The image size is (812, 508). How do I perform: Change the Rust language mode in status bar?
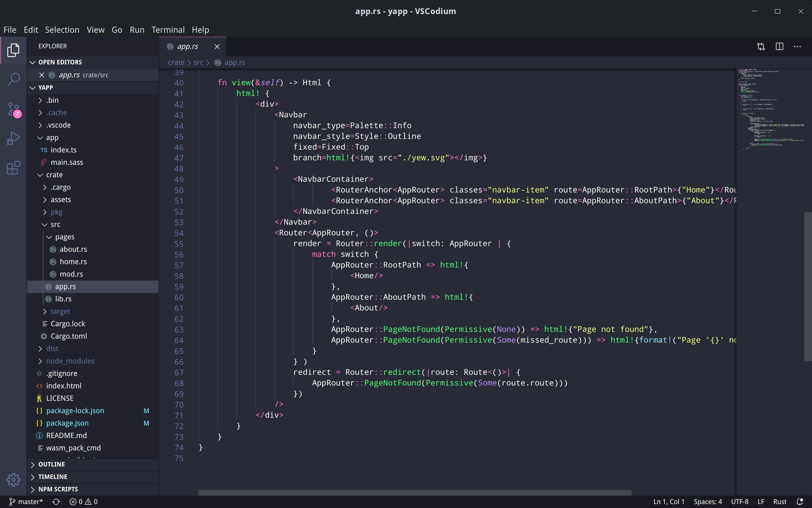780,502
